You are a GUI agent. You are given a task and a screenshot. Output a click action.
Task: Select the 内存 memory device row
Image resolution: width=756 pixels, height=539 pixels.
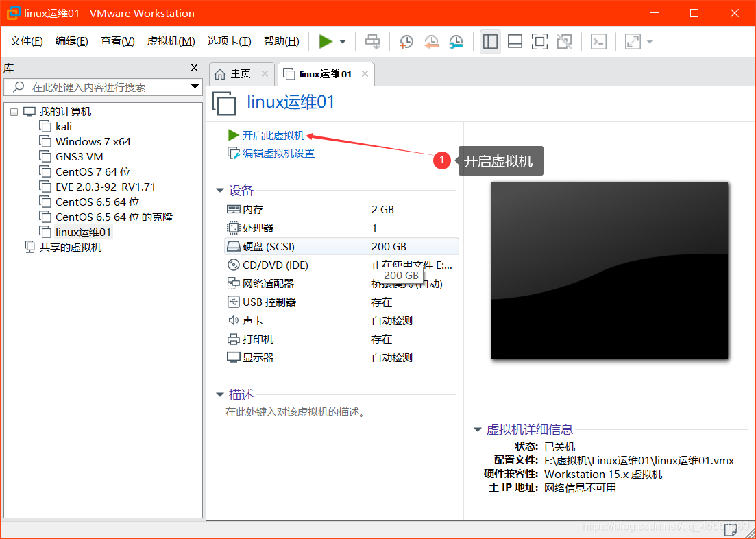tap(341, 209)
